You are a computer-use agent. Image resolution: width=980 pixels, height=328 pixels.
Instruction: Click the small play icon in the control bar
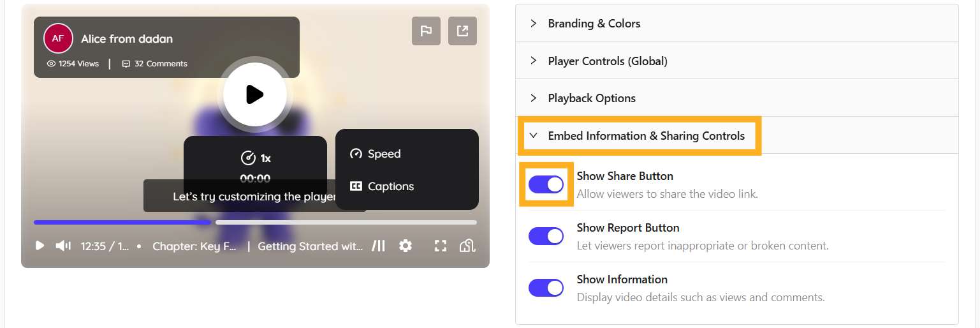tap(40, 246)
